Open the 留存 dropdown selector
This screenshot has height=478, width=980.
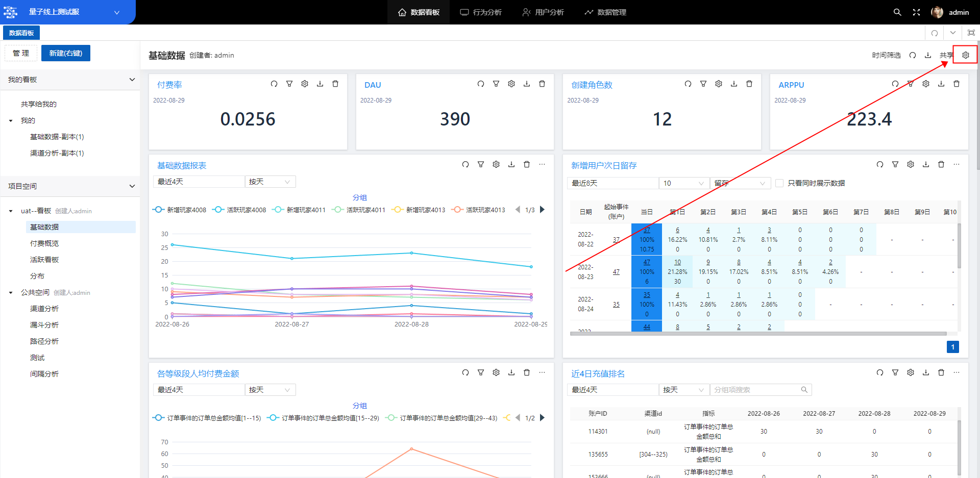tap(740, 183)
